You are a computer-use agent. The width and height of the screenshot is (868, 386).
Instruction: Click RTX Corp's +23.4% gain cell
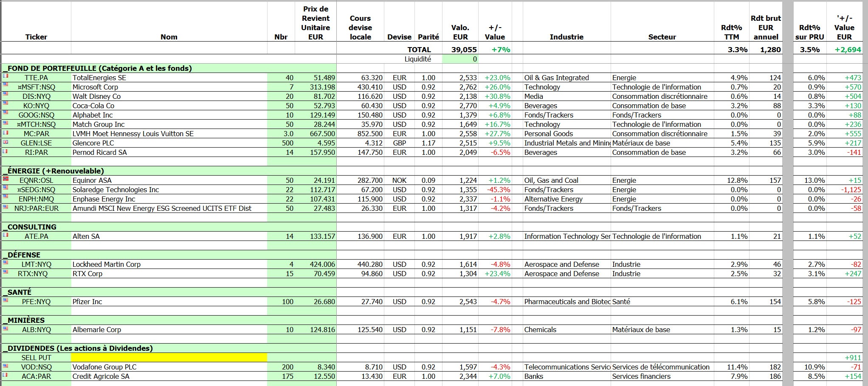(495, 274)
